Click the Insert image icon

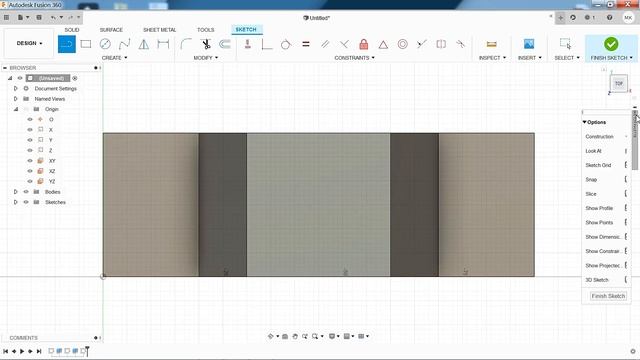tap(529, 44)
